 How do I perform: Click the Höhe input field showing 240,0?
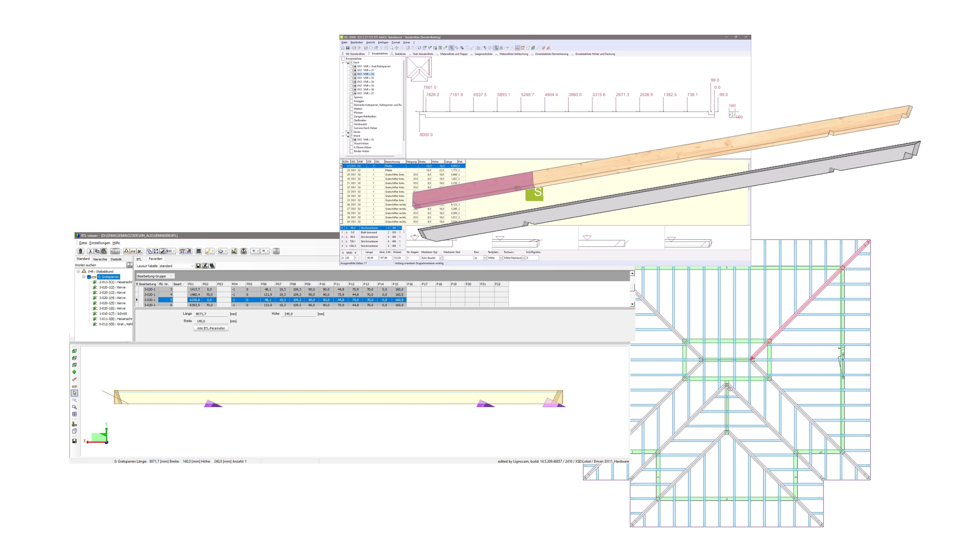300,314
